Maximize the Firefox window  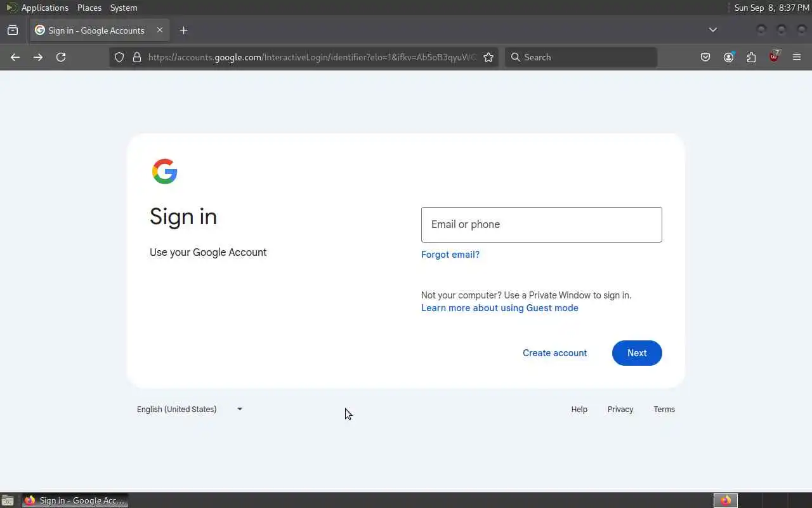click(x=782, y=30)
